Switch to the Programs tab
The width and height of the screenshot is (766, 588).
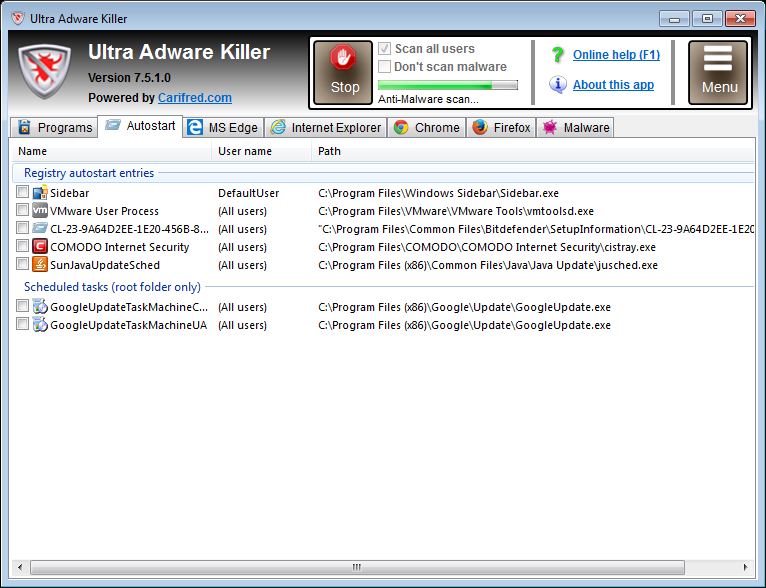[54, 127]
